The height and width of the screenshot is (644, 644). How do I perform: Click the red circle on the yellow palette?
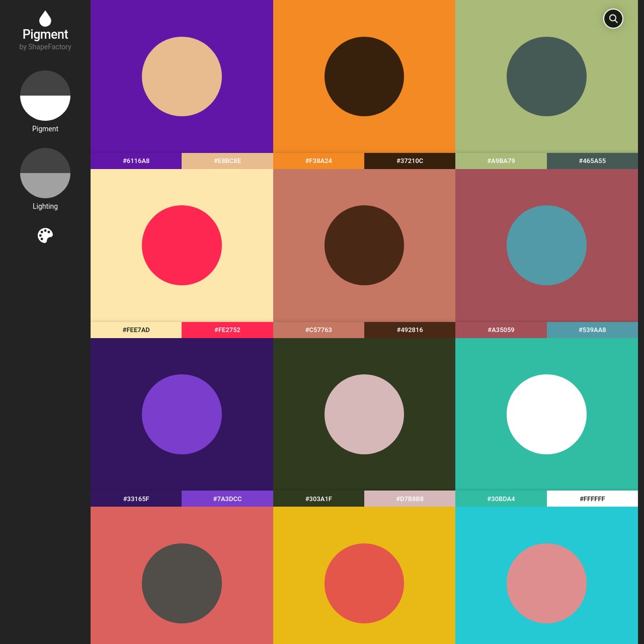point(364,583)
